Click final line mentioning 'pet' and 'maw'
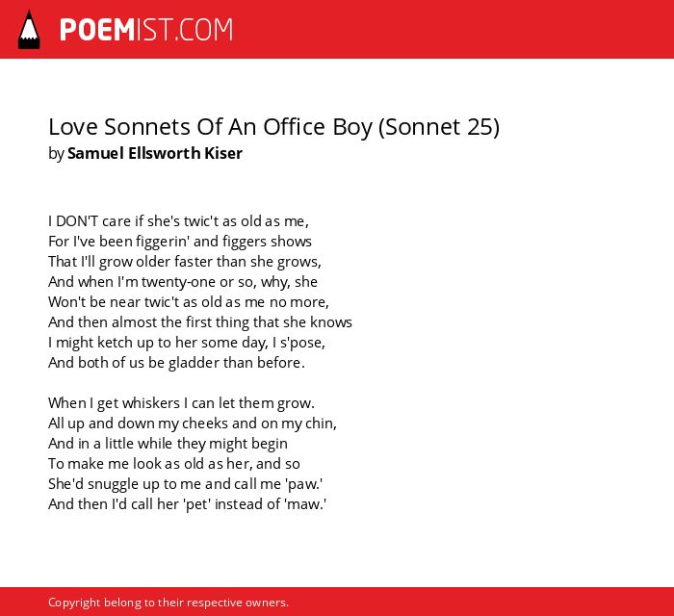674x616 pixels. click(188, 504)
